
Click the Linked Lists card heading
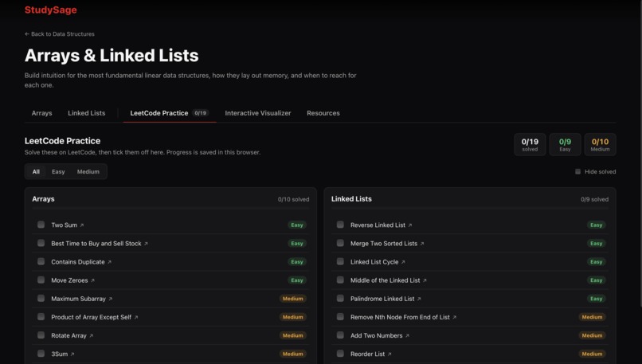pyautogui.click(x=351, y=199)
